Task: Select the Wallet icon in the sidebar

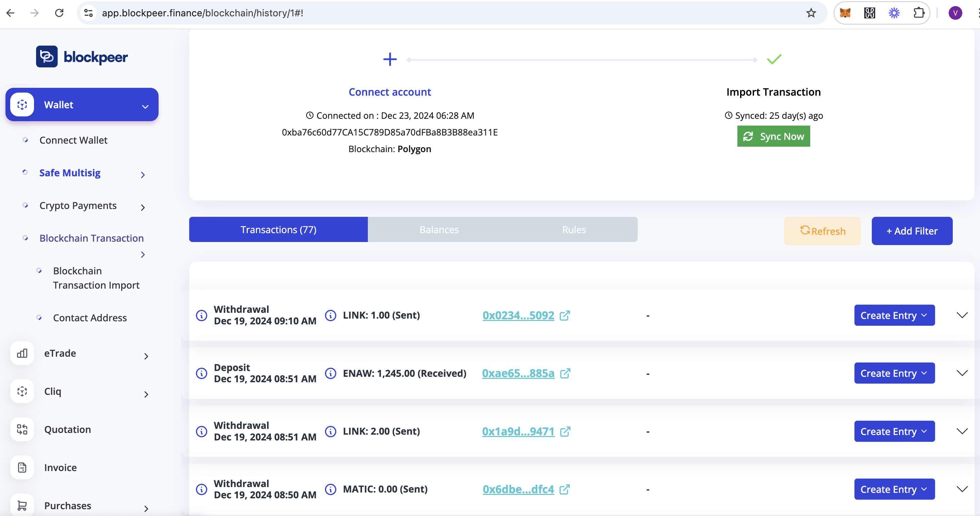Action: pos(22,104)
